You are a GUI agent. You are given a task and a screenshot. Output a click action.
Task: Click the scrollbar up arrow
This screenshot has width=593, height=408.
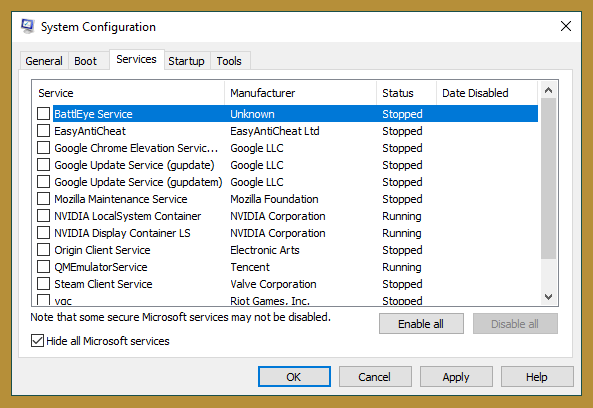tap(548, 90)
